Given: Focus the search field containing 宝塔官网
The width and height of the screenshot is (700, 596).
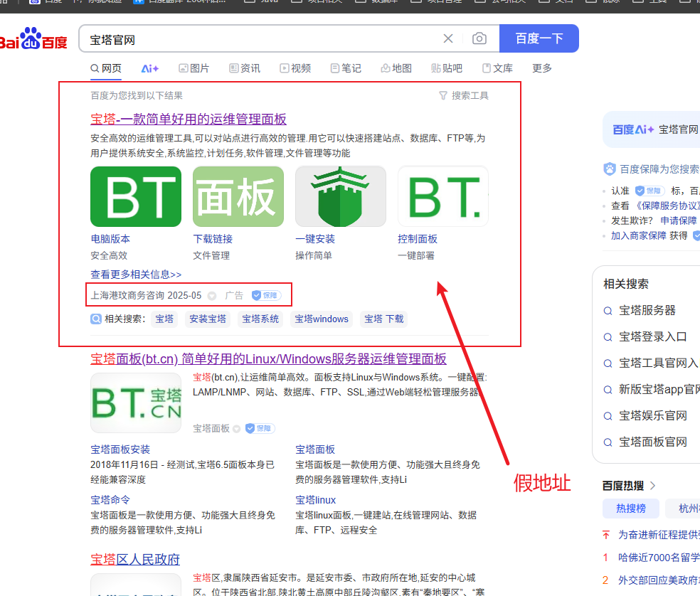Looking at the screenshot, I should point(263,39).
